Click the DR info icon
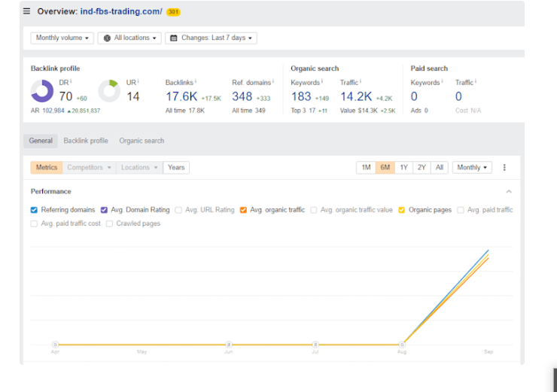The image size is (557, 392). click(71, 81)
